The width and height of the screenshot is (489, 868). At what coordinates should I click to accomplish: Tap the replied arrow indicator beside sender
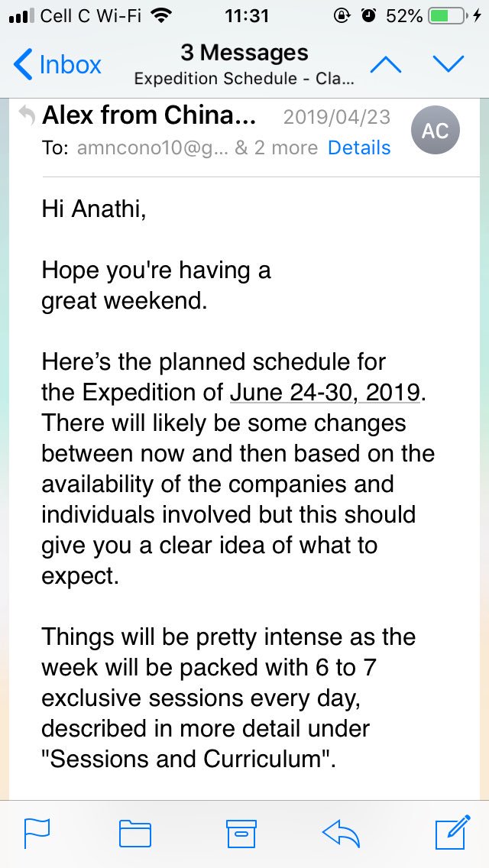click(27, 115)
